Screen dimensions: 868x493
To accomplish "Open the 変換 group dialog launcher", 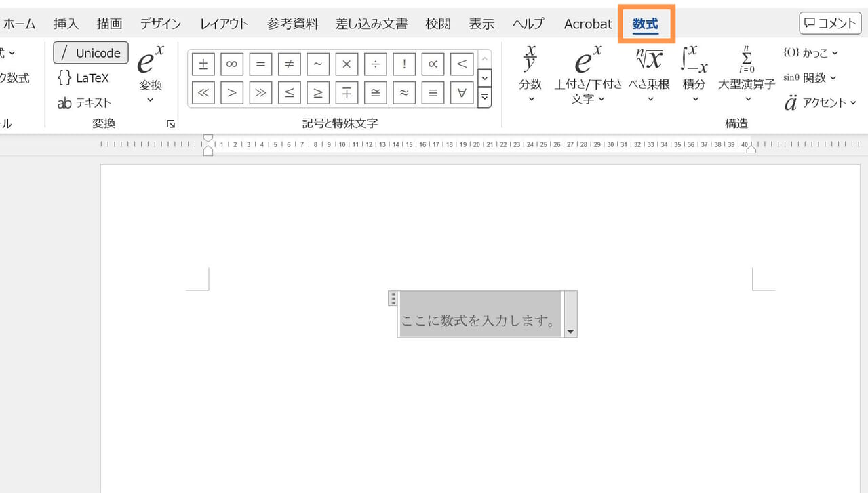I will [171, 124].
